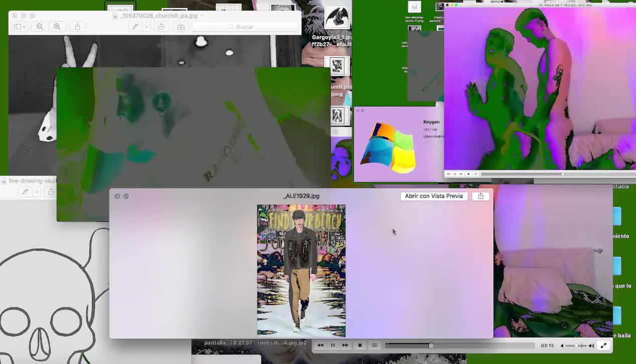Zoom out in the churchill Preview window
The height and width of the screenshot is (364, 636).
tap(40, 27)
